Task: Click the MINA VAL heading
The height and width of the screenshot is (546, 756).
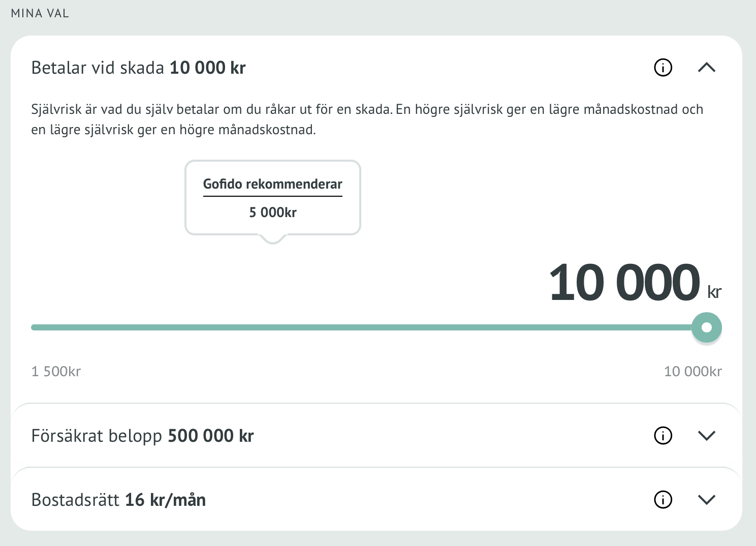Action: (x=40, y=14)
